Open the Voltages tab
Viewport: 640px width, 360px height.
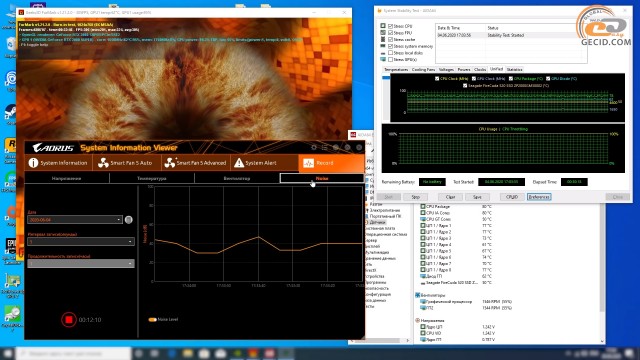[446, 69]
